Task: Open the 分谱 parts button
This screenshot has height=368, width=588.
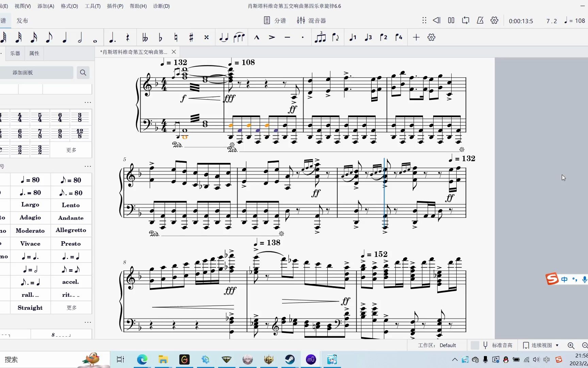Action: [x=275, y=20]
